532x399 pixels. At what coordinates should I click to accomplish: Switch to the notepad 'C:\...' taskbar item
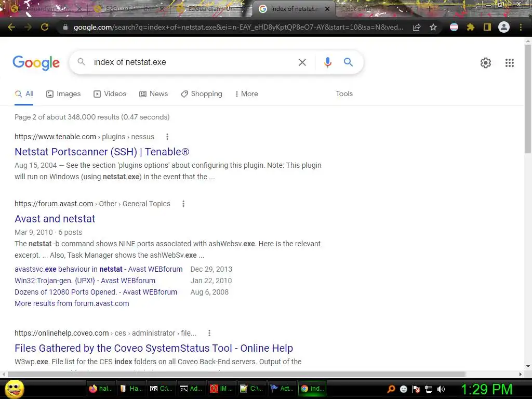click(x=252, y=389)
